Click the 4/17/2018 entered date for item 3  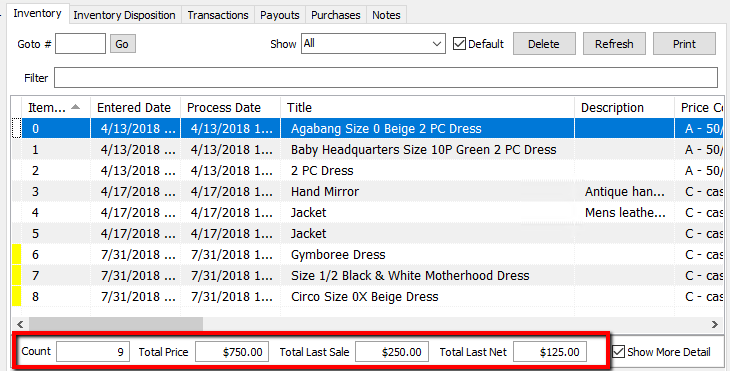pos(135,191)
